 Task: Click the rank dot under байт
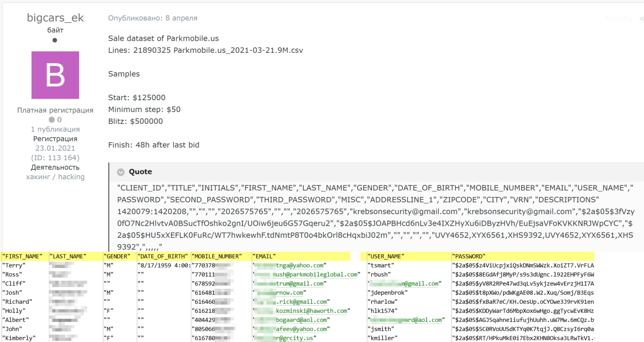pyautogui.click(x=55, y=40)
